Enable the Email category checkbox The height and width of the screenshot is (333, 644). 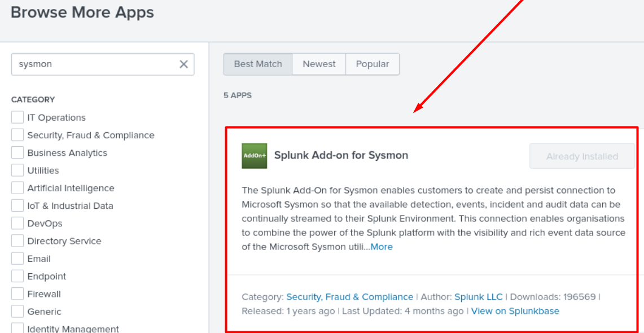coord(17,258)
